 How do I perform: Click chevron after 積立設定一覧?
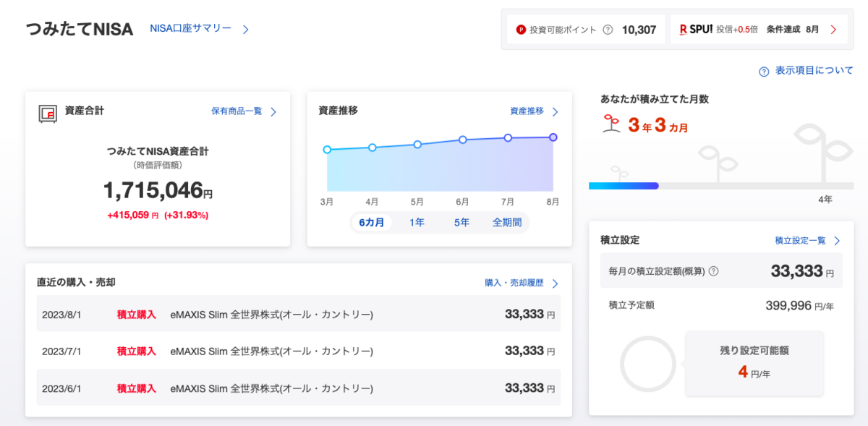[838, 241]
